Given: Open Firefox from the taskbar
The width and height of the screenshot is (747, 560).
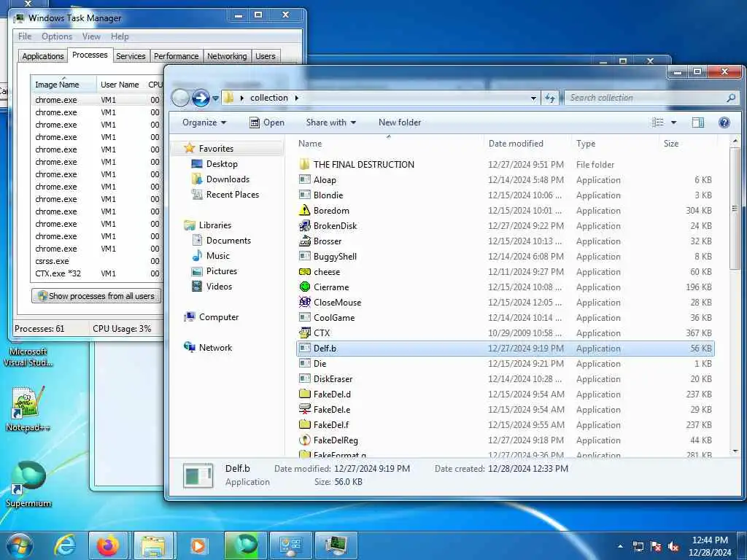Looking at the screenshot, I should 108,545.
